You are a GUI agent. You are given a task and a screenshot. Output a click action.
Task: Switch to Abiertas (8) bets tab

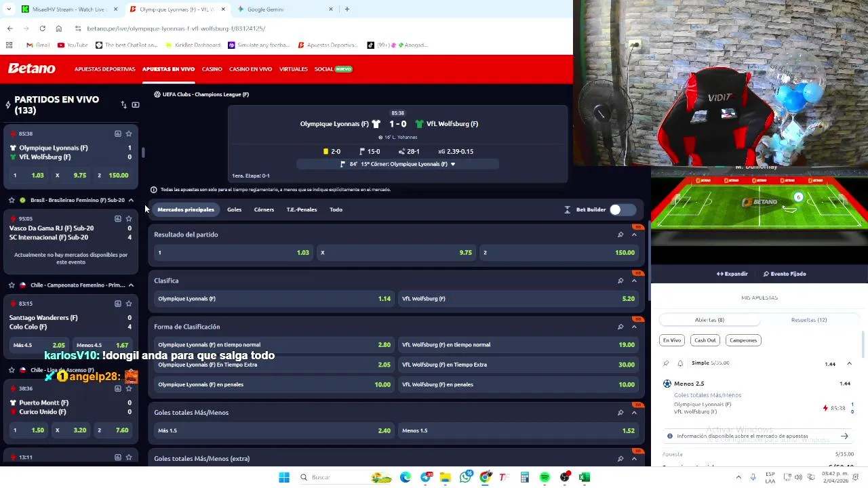[709, 320]
